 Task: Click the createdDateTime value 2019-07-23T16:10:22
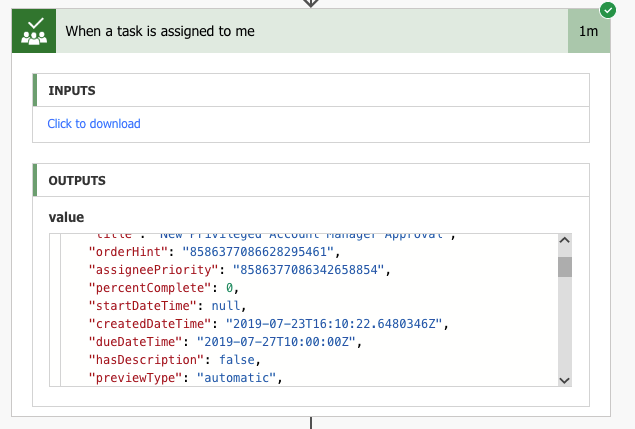(334, 324)
